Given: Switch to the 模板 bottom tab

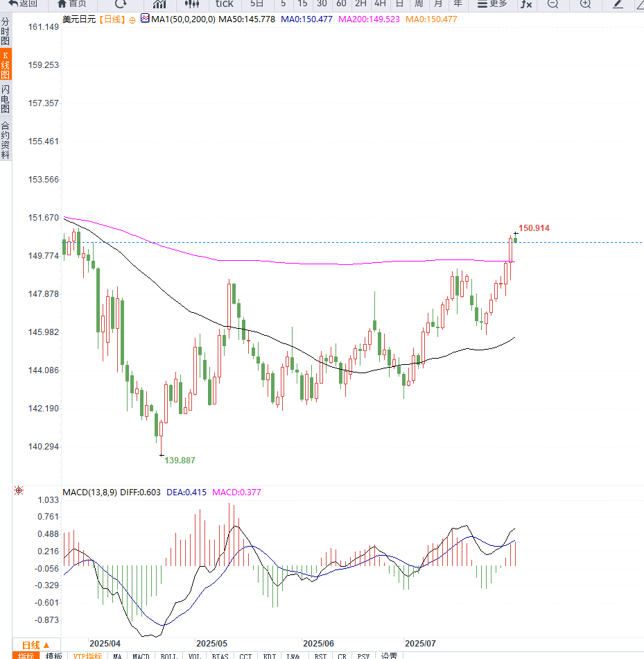Looking at the screenshot, I should [53, 656].
